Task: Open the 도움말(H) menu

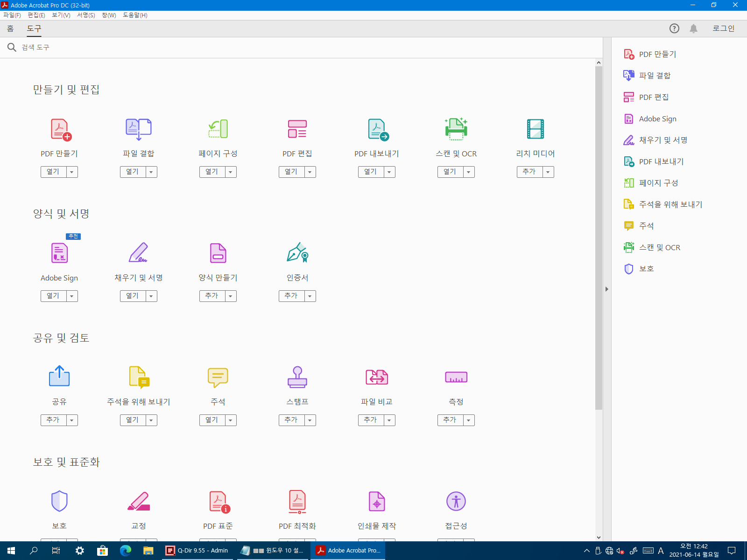Action: (135, 15)
